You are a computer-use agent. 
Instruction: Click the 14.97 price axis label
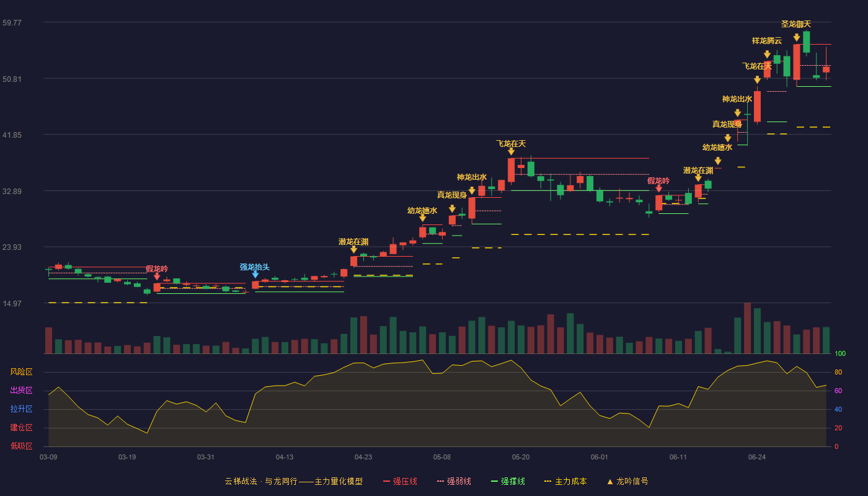pos(12,304)
